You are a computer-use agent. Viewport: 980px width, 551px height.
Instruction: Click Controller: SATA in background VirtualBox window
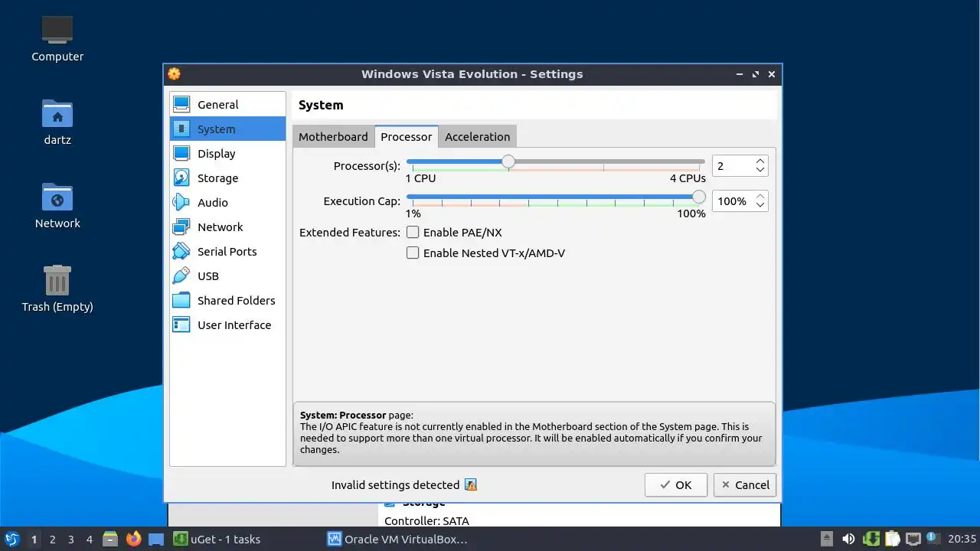coord(426,521)
